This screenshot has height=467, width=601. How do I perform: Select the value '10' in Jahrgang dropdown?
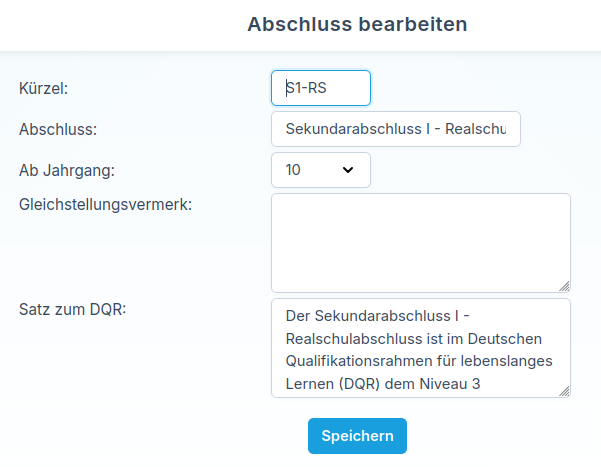pos(293,170)
